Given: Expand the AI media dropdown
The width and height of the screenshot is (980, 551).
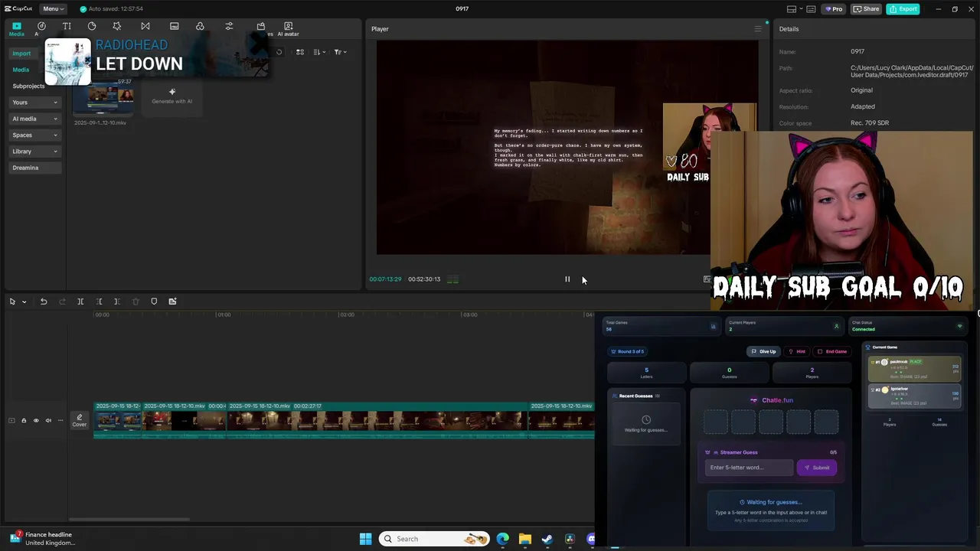Looking at the screenshot, I should point(34,119).
